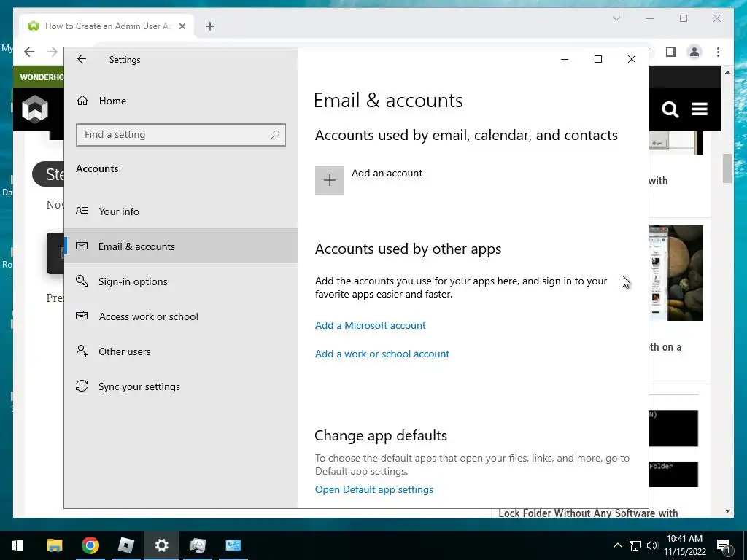Open the taskbar clock showing 10:41 AM
747x560 pixels.
coord(684,545)
